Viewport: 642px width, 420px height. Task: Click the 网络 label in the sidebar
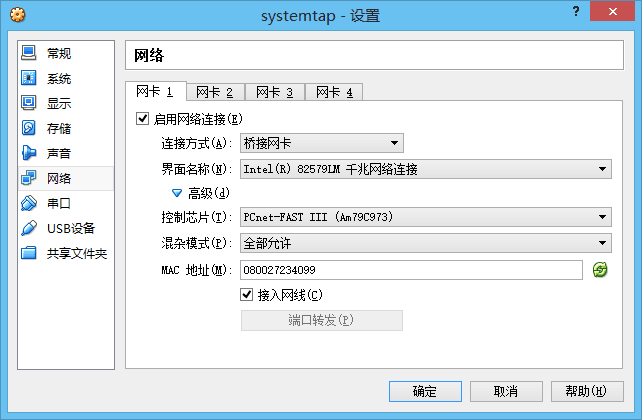pyautogui.click(x=59, y=178)
